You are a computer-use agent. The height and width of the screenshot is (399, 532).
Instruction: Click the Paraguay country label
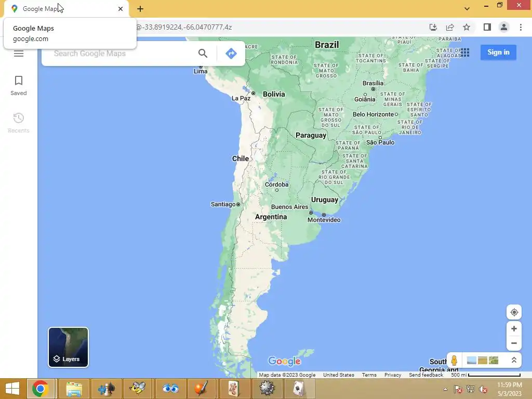pyautogui.click(x=311, y=136)
